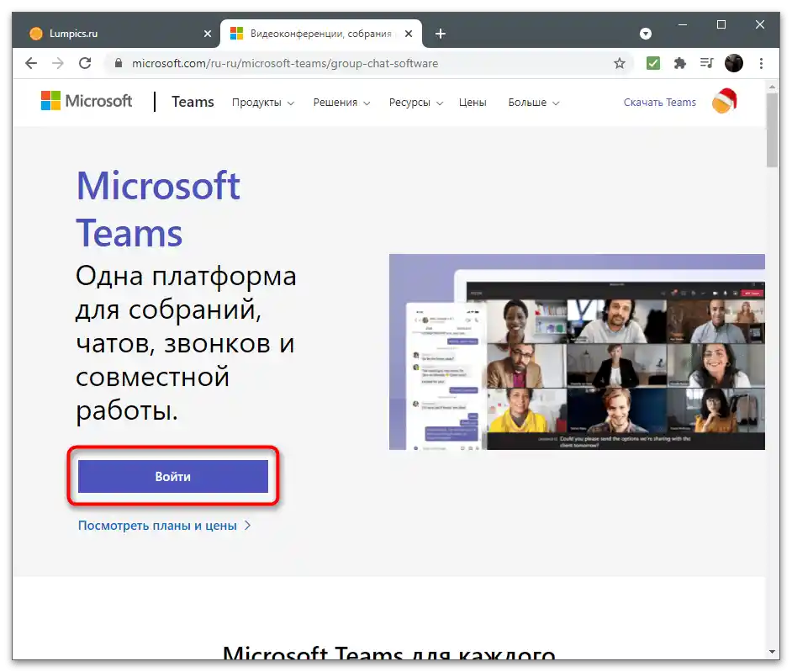Bookmark this page with the star icon
Viewport: 792px width, 672px height.
pyautogui.click(x=620, y=63)
